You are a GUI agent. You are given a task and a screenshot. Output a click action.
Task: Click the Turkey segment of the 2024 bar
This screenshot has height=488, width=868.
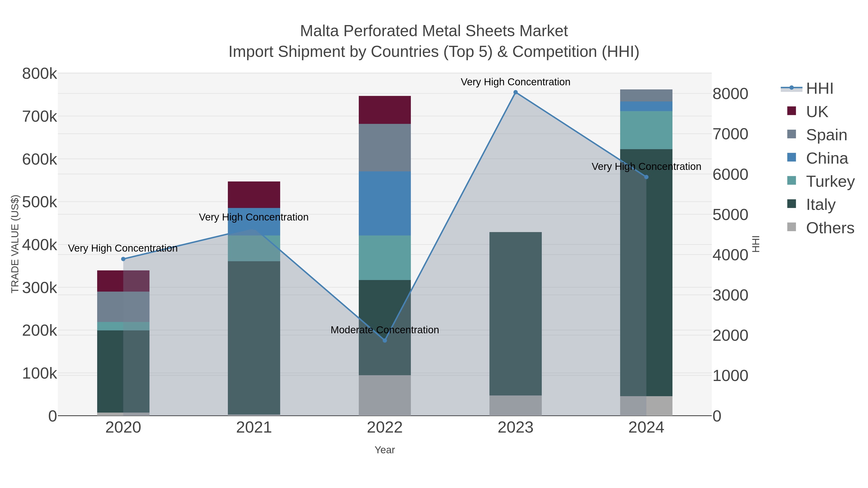[x=646, y=130]
